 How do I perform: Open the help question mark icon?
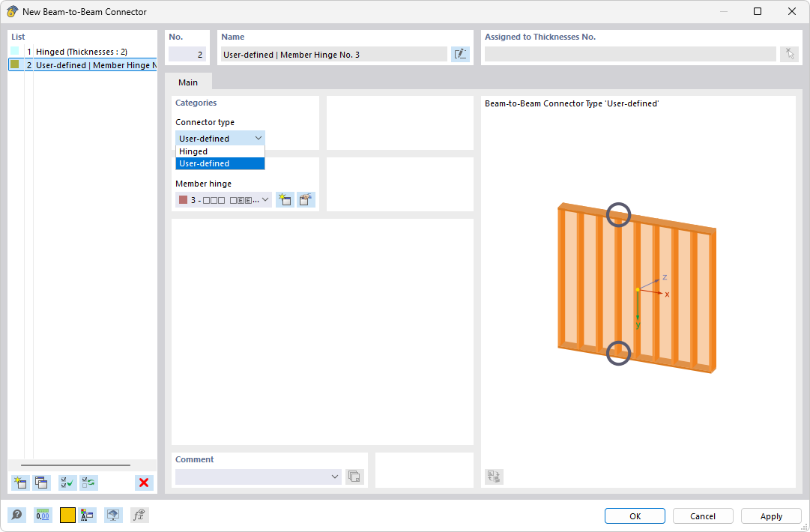(16, 515)
